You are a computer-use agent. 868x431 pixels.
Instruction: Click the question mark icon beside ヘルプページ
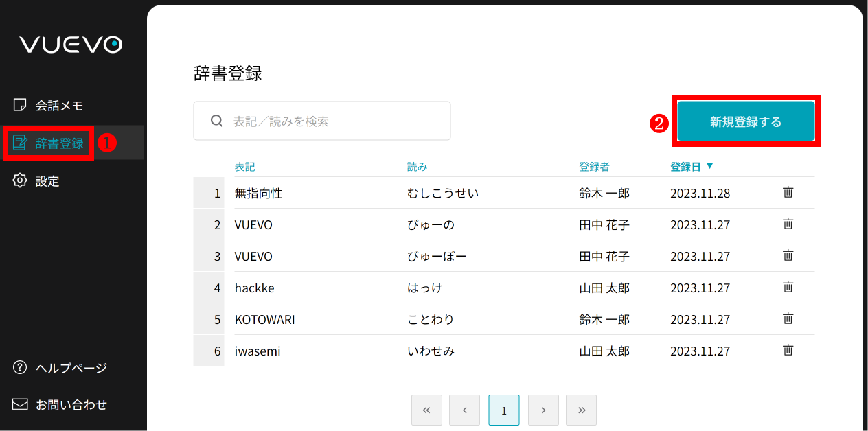pyautogui.click(x=19, y=368)
